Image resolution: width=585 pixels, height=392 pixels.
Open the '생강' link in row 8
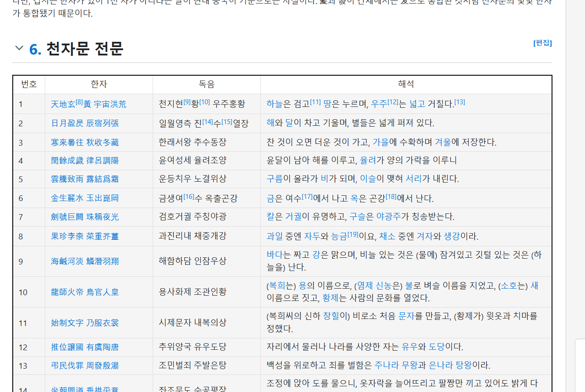pyautogui.click(x=452, y=236)
